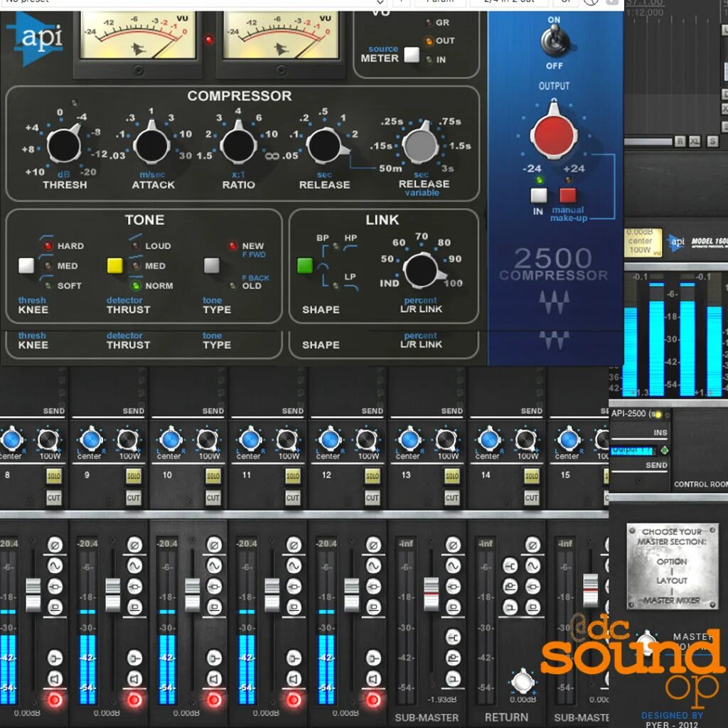Toggle phase invert icon on RETURN strip
728x728 pixels.
pyautogui.click(x=532, y=545)
